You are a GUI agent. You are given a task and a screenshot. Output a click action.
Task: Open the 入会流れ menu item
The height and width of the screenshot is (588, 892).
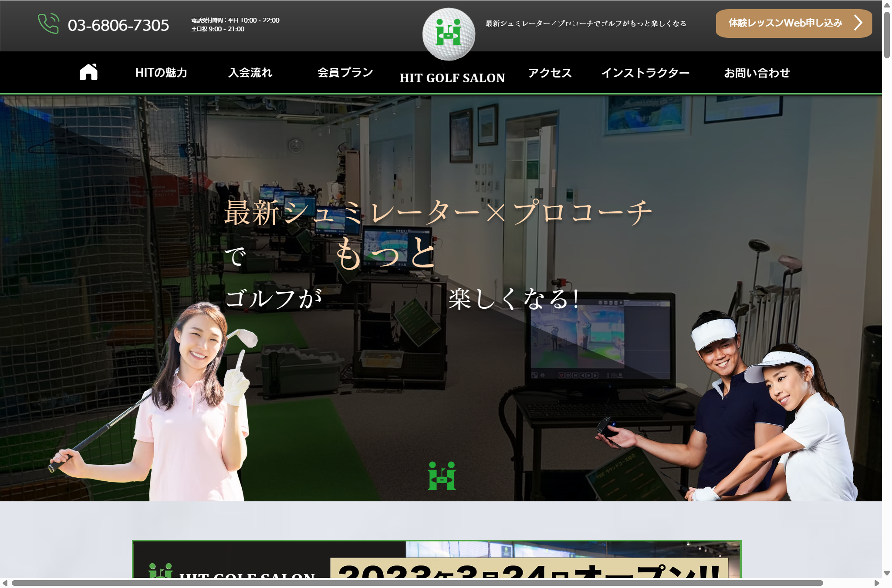coord(250,72)
